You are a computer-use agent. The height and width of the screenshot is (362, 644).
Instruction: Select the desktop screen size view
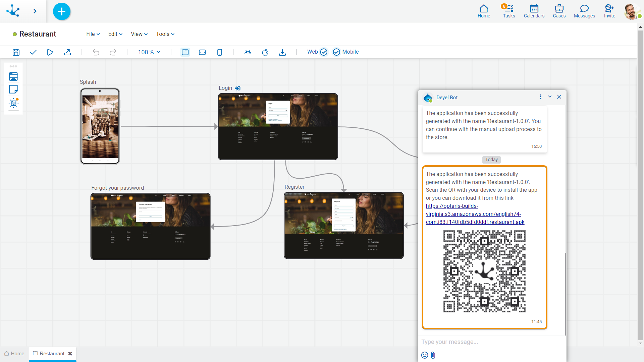185,52
